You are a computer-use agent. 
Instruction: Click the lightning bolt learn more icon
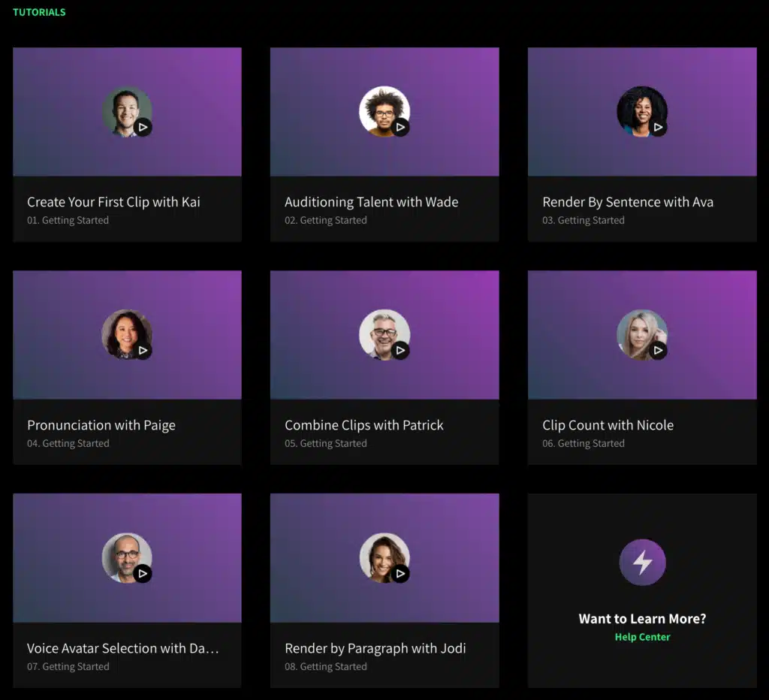click(x=642, y=562)
